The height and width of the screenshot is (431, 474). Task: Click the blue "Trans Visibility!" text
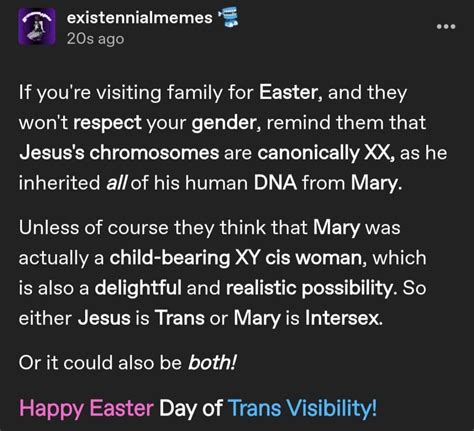point(302,408)
